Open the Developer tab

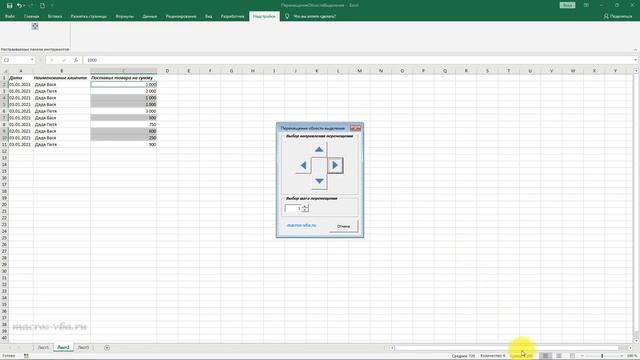click(x=232, y=16)
